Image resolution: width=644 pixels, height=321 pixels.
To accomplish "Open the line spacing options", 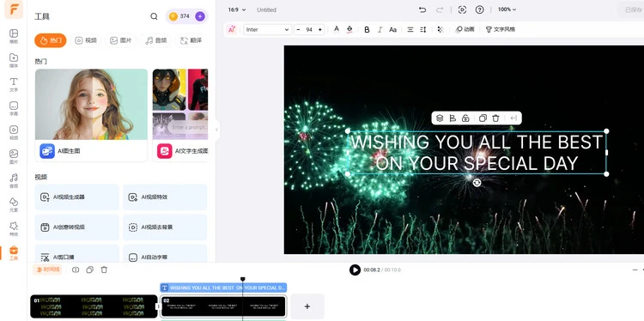I will (x=423, y=29).
